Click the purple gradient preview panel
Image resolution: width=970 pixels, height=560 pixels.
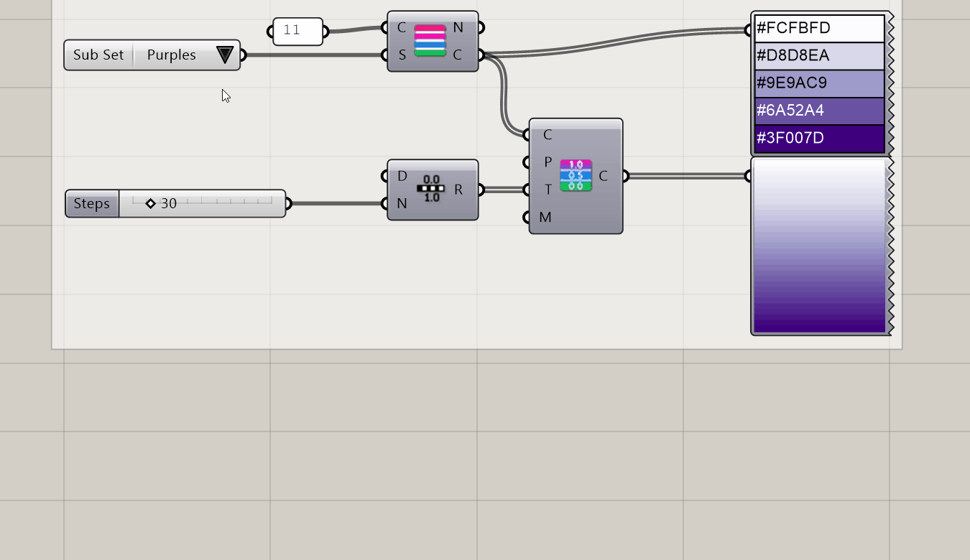point(818,248)
